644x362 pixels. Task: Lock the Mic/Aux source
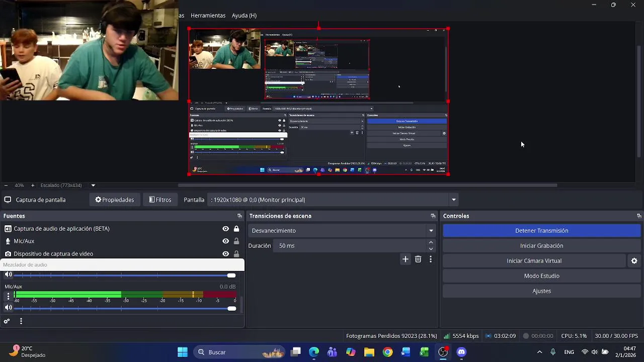(236, 241)
